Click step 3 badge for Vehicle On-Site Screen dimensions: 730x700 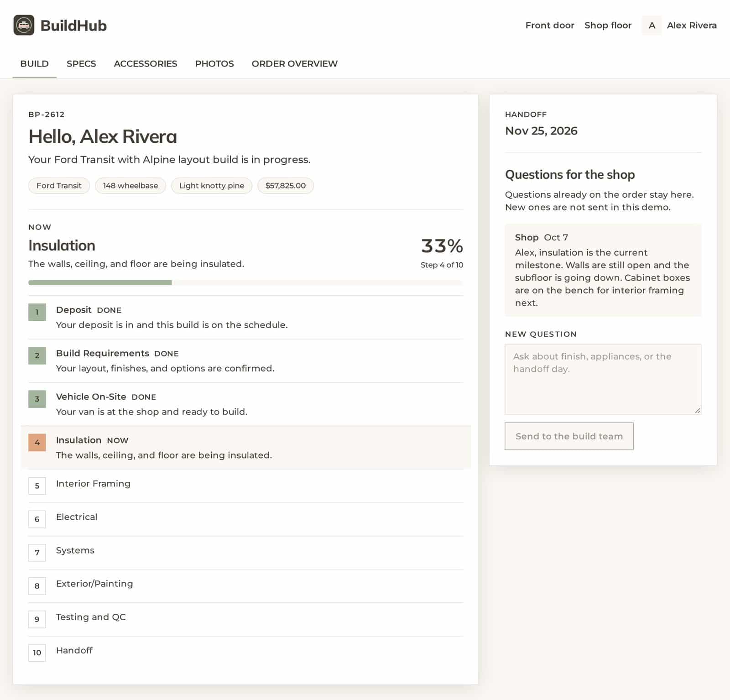[x=37, y=399]
